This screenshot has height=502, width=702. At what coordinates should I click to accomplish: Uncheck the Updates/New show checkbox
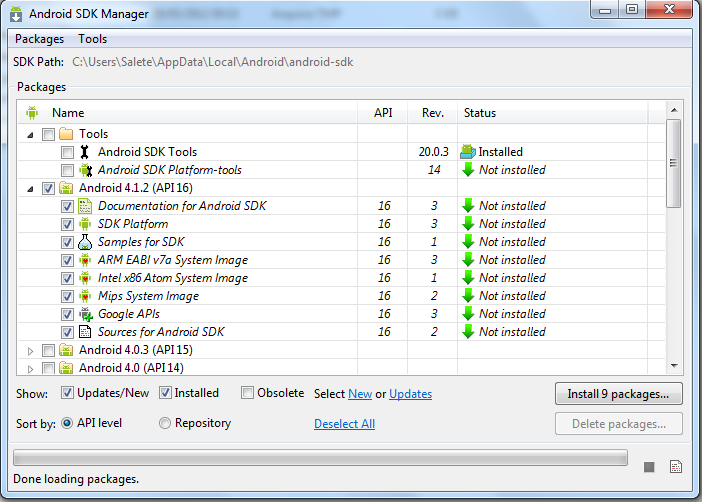[67, 393]
